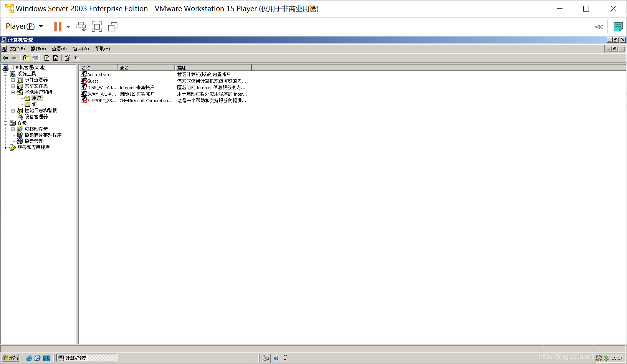
Task: Select 计算机管理(本地) root node
Action: [x=28, y=68]
